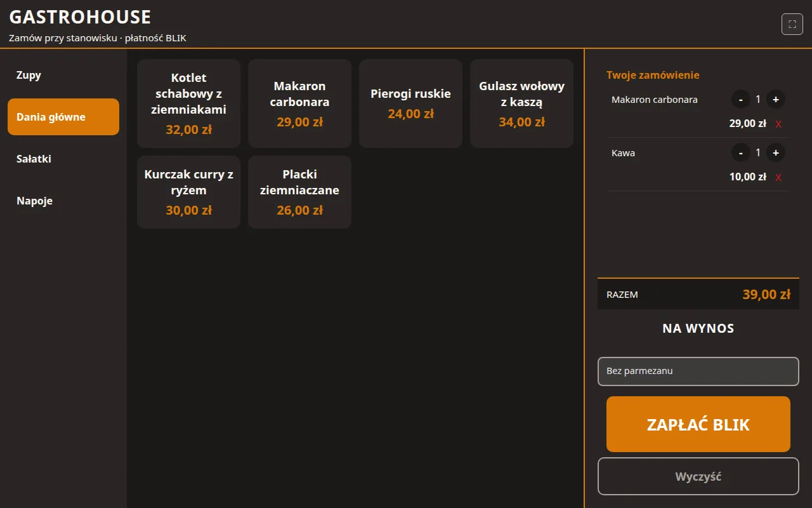Add Makaron carbonara dish card
The image size is (812, 508).
pyautogui.click(x=299, y=104)
